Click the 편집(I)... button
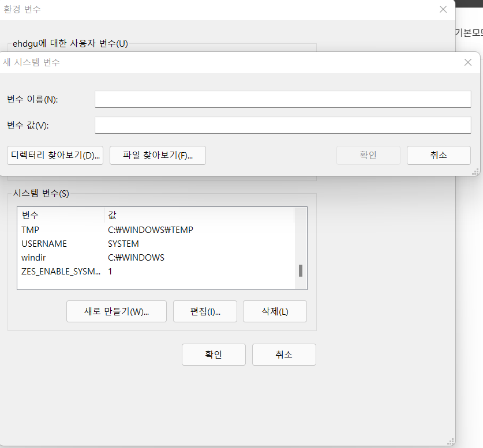The height and width of the screenshot is (448, 483). [x=205, y=311]
